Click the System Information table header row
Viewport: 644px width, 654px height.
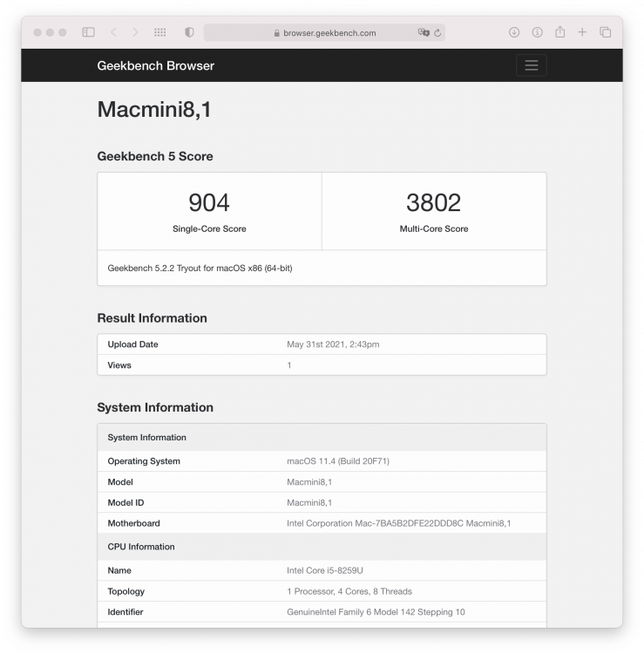point(322,437)
